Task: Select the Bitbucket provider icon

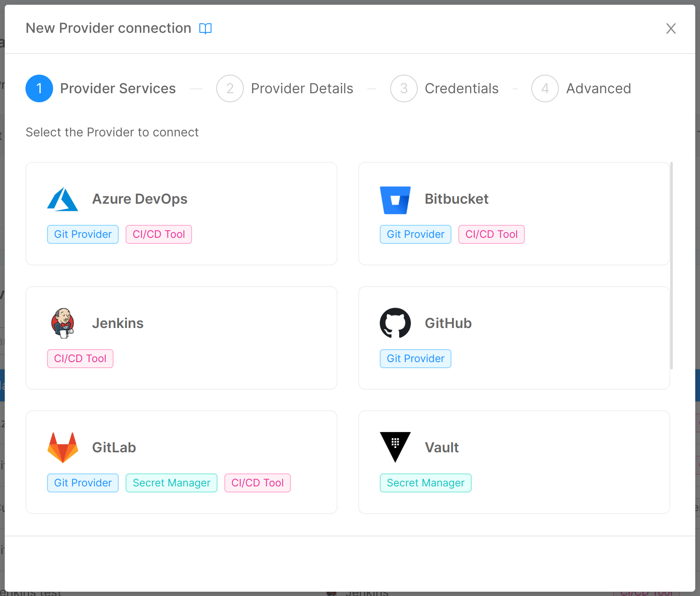Action: (x=395, y=199)
